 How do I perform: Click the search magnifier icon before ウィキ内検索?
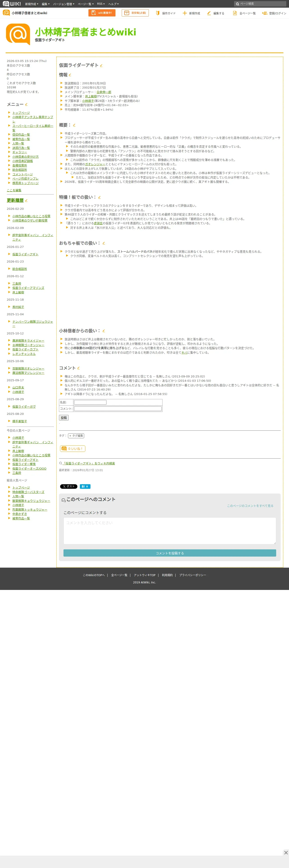[61, 463]
